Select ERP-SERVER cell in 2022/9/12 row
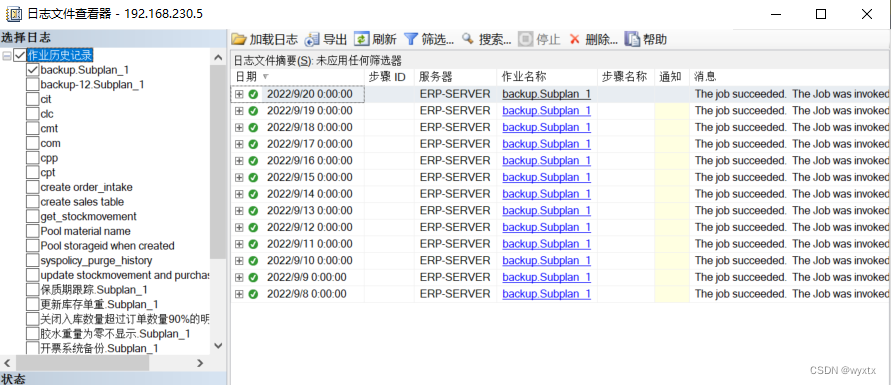The width and height of the screenshot is (891, 385). click(456, 228)
